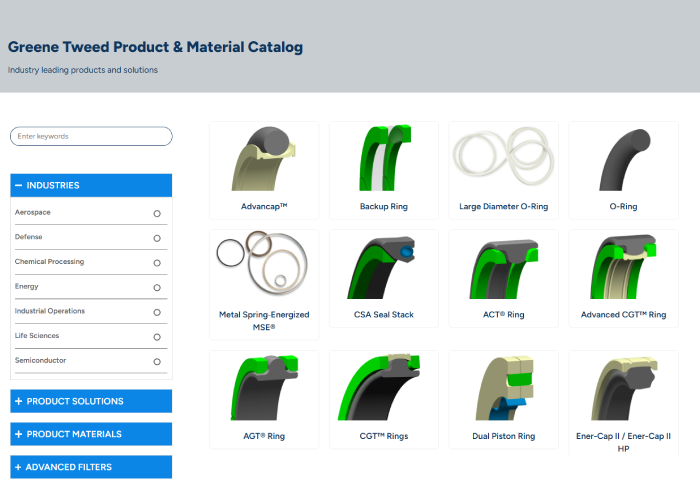Open the Advancap product image

(264, 160)
